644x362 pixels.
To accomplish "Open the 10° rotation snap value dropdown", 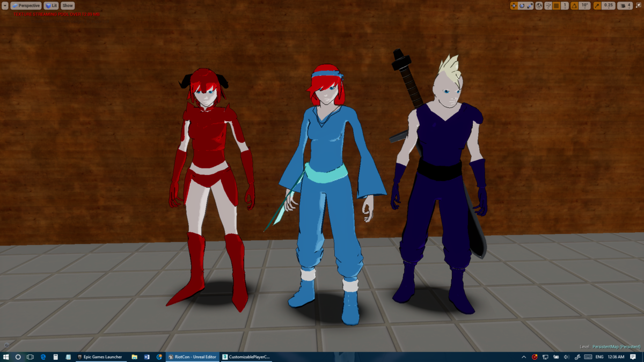I will point(585,5).
